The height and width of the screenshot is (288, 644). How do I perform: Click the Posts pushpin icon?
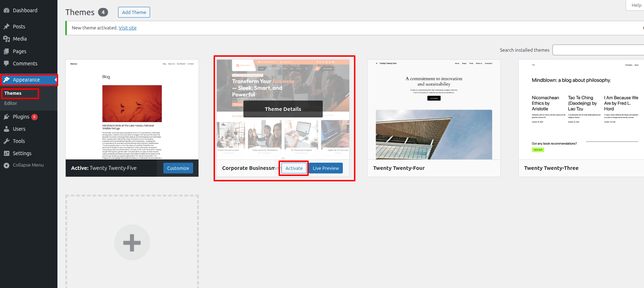click(x=6, y=27)
